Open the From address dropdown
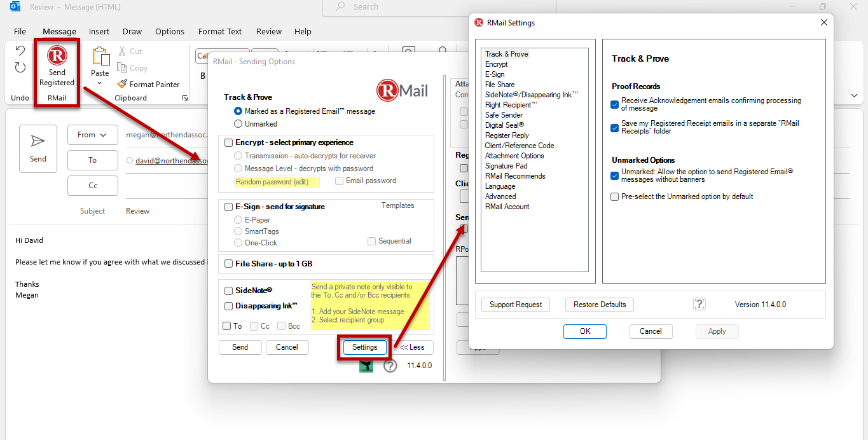The width and height of the screenshot is (868, 440). click(92, 135)
